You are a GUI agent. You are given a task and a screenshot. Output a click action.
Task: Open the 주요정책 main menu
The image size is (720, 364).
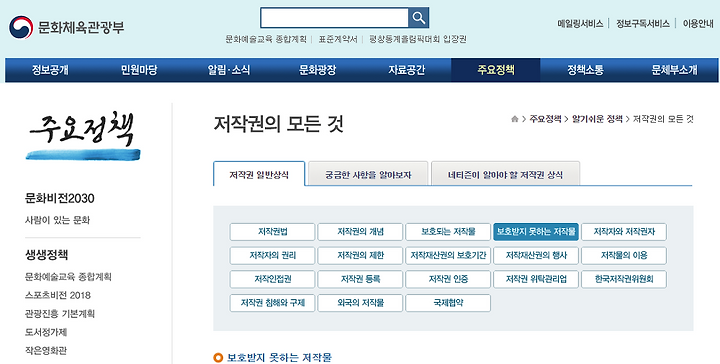(496, 70)
